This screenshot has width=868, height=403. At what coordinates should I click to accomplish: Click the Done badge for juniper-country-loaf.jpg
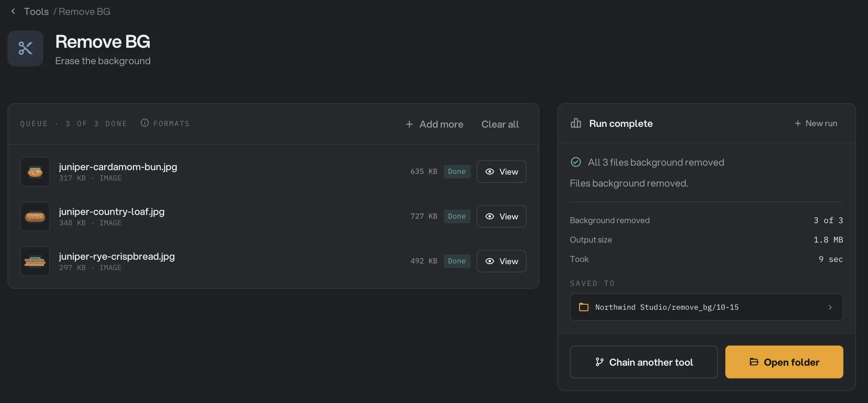click(x=457, y=216)
